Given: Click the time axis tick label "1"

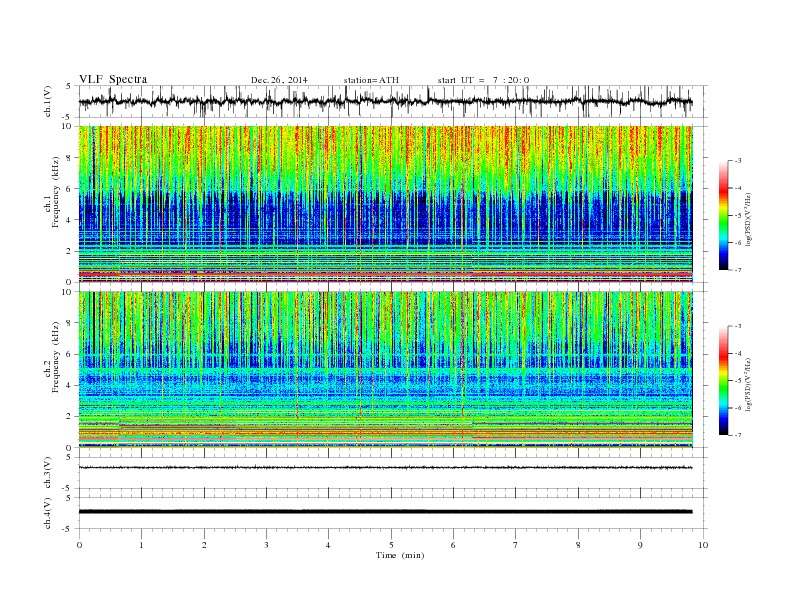Looking at the screenshot, I should (x=141, y=545).
